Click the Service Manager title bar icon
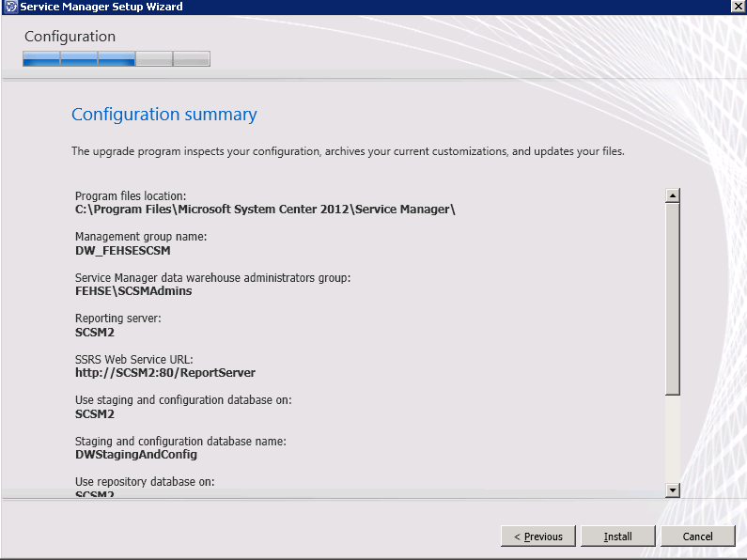The height and width of the screenshot is (560, 747). 10,7
